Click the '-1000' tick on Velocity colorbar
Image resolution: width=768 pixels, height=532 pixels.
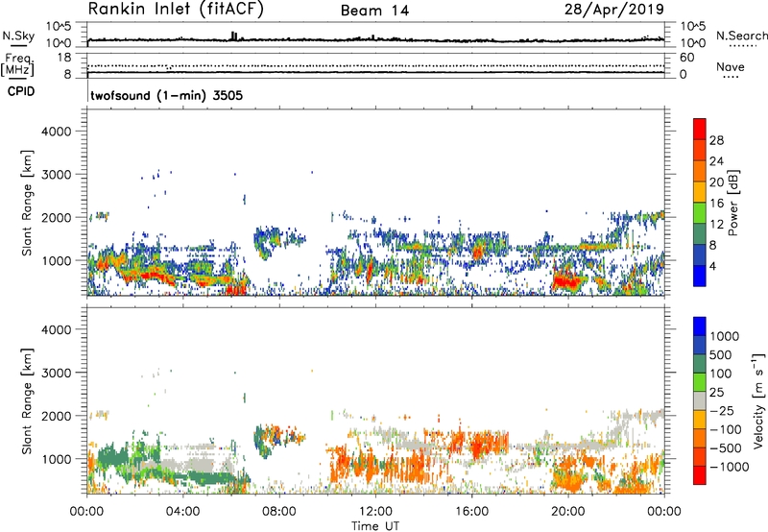729,467
